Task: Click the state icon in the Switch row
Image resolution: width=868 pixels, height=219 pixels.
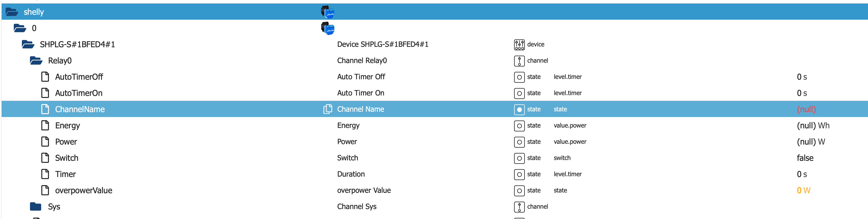Action: pos(519,158)
